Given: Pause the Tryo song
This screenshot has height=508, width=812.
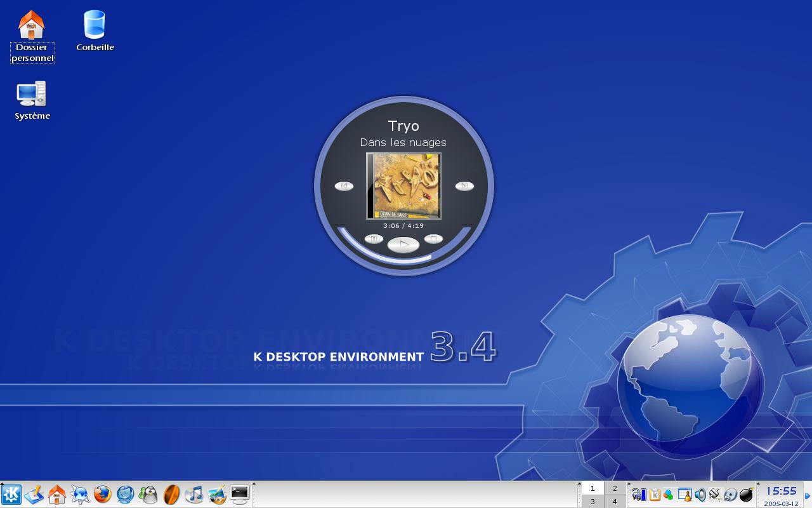Looking at the screenshot, I should coord(374,239).
